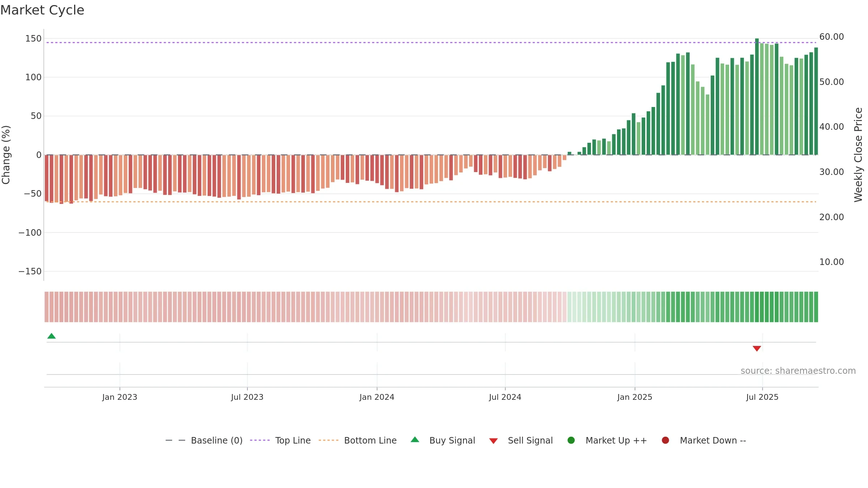Click the grey dashed Baseline sample in the legend
Image resolution: width=868 pixels, height=488 pixels.
[x=175, y=440]
